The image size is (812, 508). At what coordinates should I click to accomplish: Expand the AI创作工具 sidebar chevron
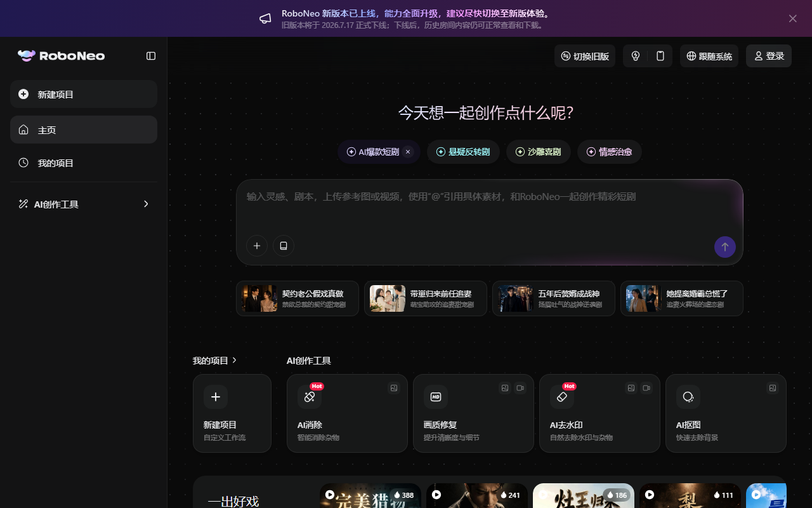click(146, 204)
